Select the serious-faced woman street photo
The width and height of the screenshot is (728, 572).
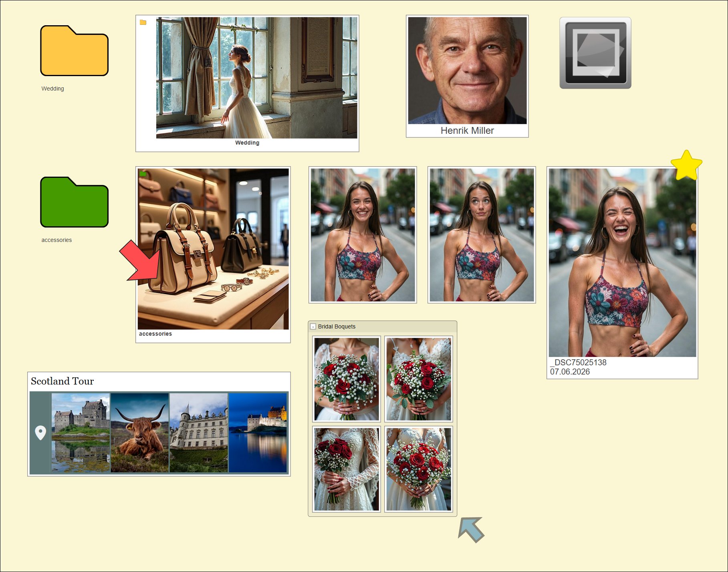(x=482, y=235)
